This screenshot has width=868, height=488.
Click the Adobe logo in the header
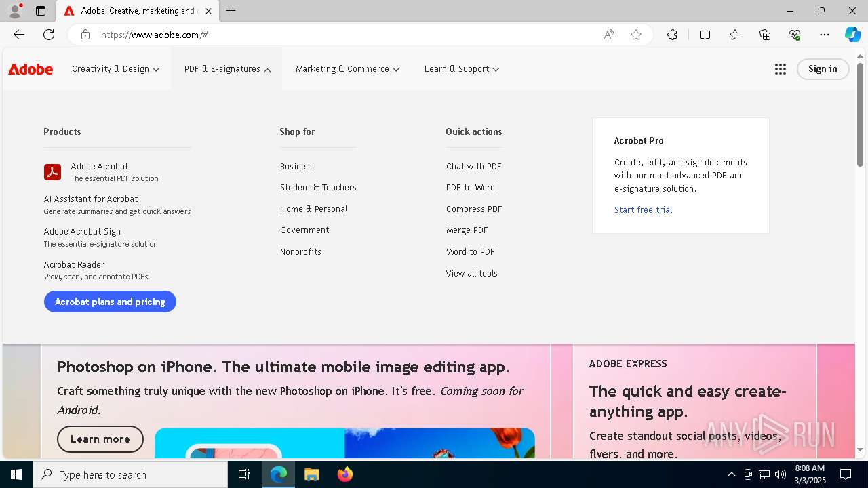[31, 69]
